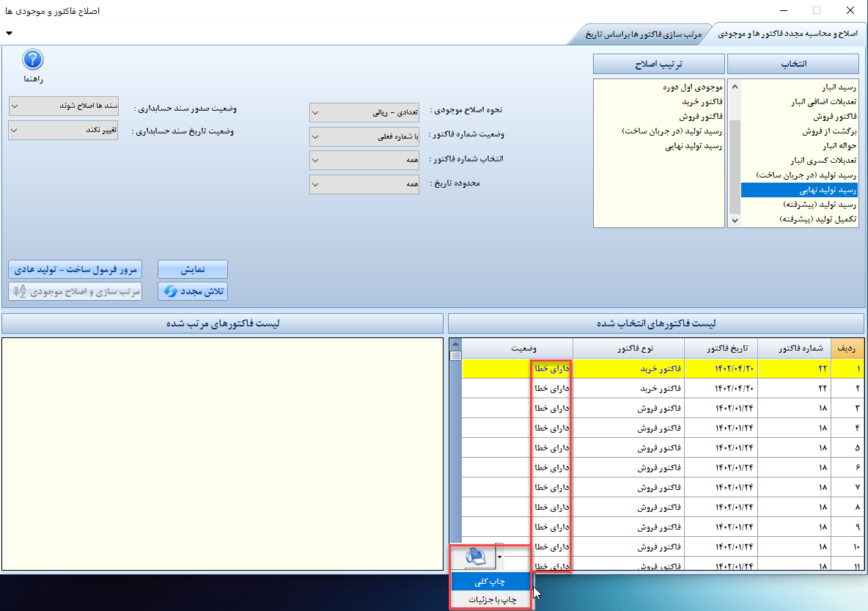Viewport: 868px width, 611px height.
Task: Click the تلاش مجدد button
Action: [193, 291]
